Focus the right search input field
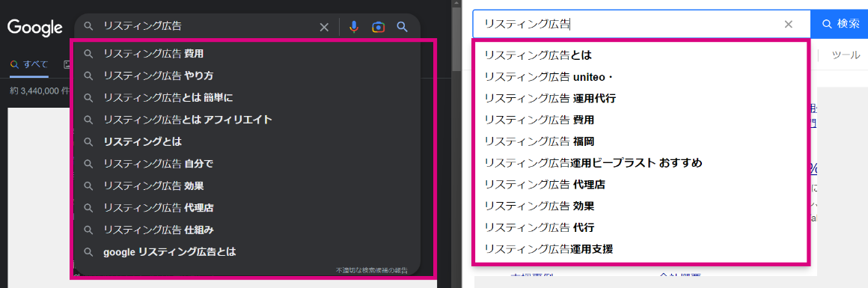 [x=629, y=24]
